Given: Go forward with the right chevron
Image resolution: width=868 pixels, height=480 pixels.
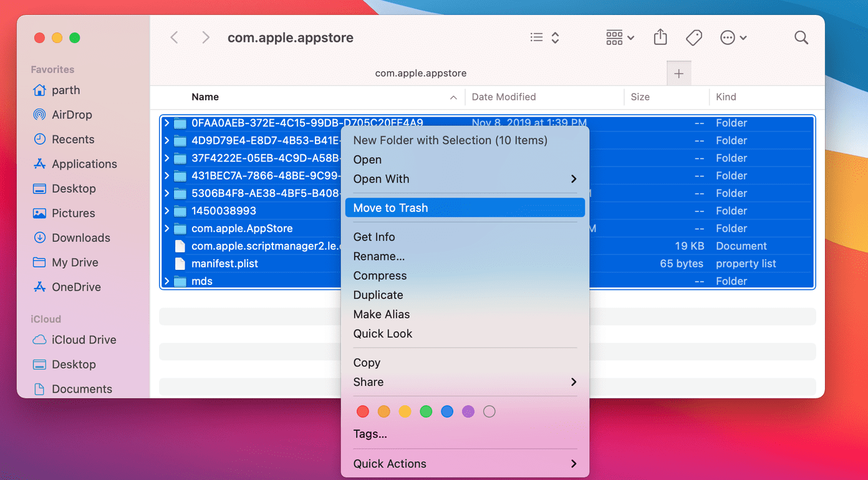Looking at the screenshot, I should (x=205, y=37).
